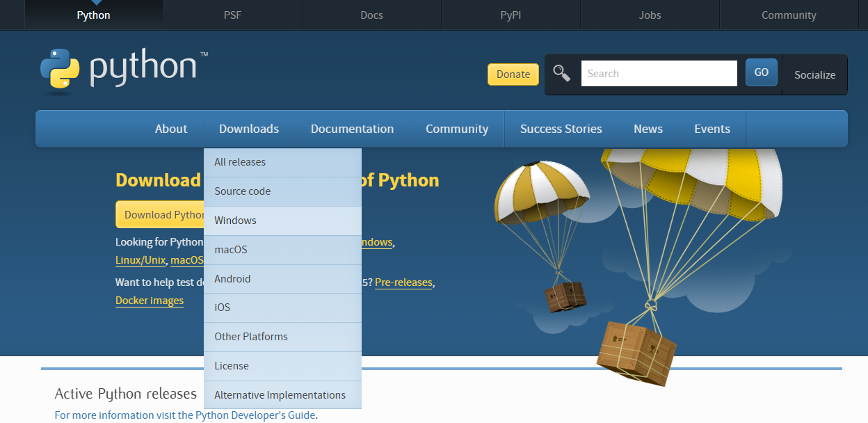Open the News navigation item
Image resolution: width=868 pixels, height=423 pixels.
coord(648,129)
